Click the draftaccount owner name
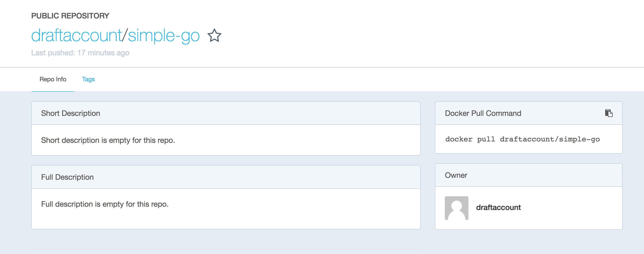 click(x=498, y=207)
